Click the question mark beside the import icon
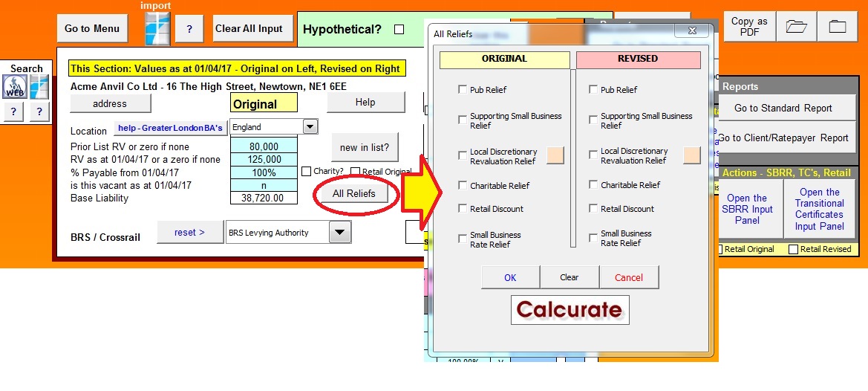This screenshot has height=391, width=868. tap(189, 29)
